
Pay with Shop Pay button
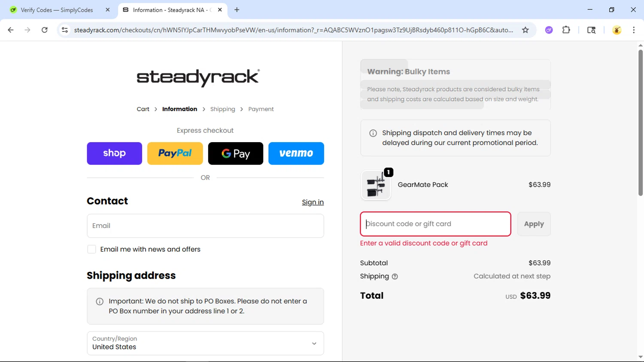coord(114,153)
